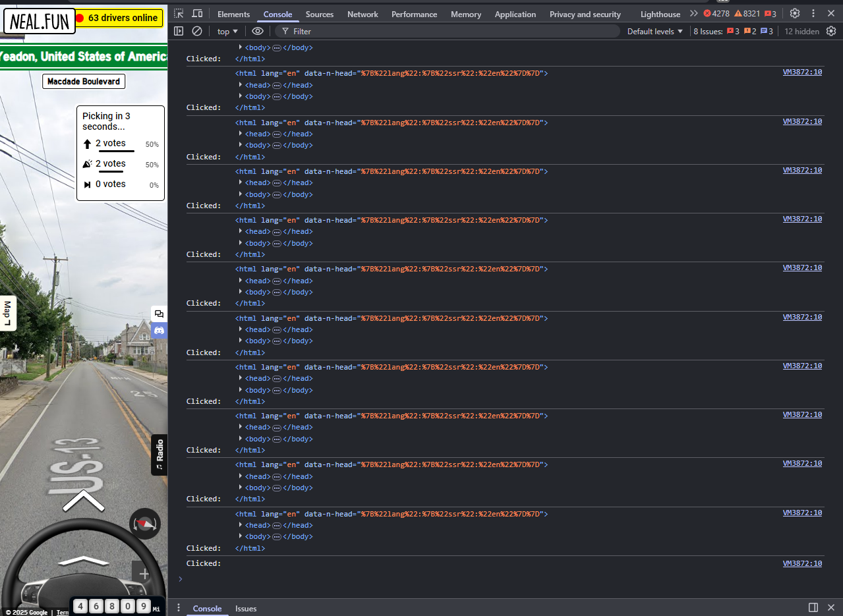Open the 'top' JavaScript context dropdown
This screenshot has width=843, height=616.
click(x=227, y=31)
